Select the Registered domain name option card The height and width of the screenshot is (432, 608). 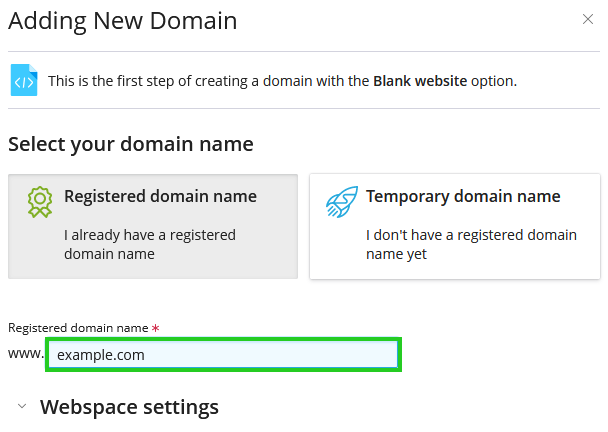153,227
